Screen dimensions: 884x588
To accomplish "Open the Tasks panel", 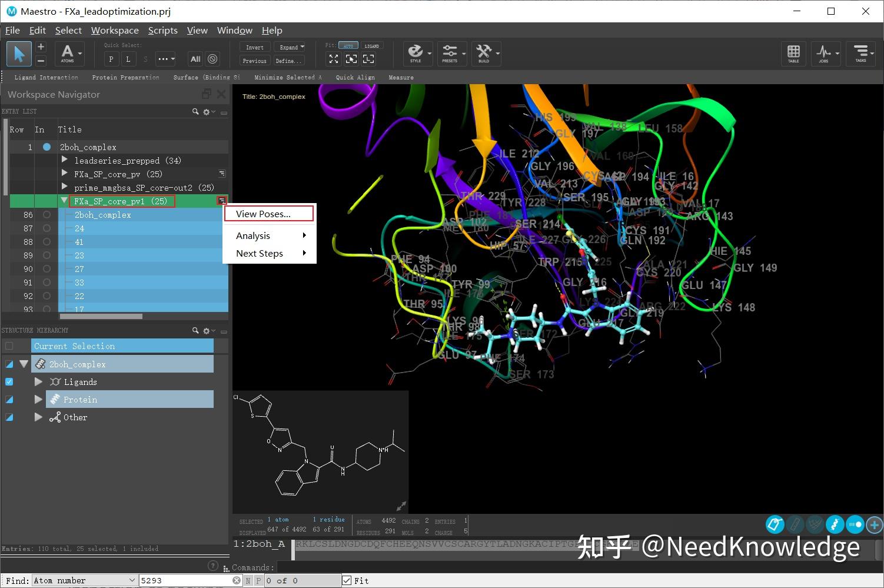I will pyautogui.click(x=860, y=53).
